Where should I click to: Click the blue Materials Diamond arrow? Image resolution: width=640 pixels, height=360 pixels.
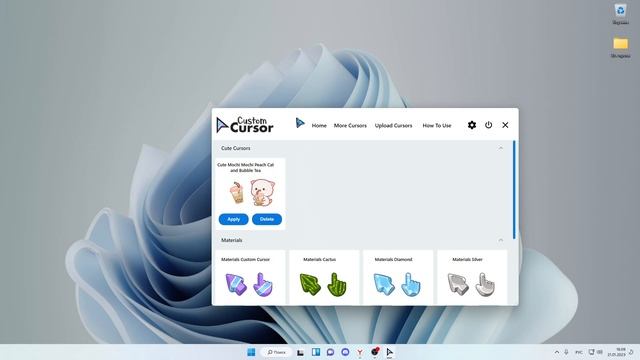384,284
